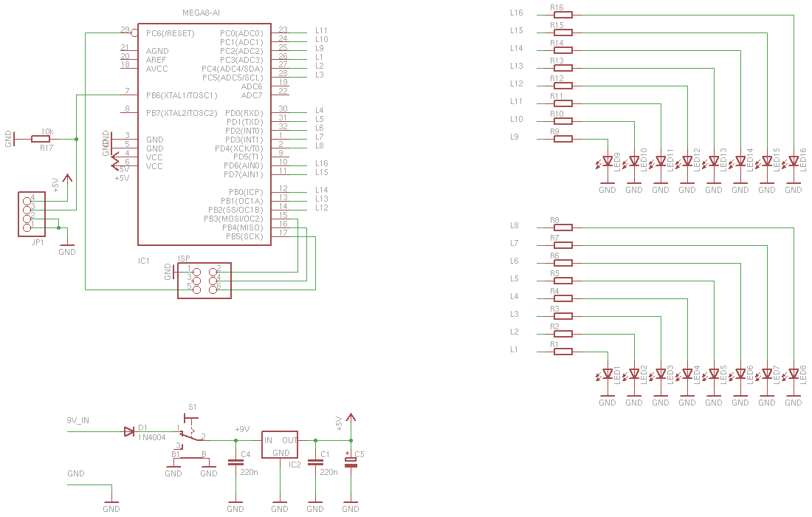Select the PB5(SCK) pin label
Image resolution: width=812 pixels, height=517 pixels.
click(x=244, y=236)
